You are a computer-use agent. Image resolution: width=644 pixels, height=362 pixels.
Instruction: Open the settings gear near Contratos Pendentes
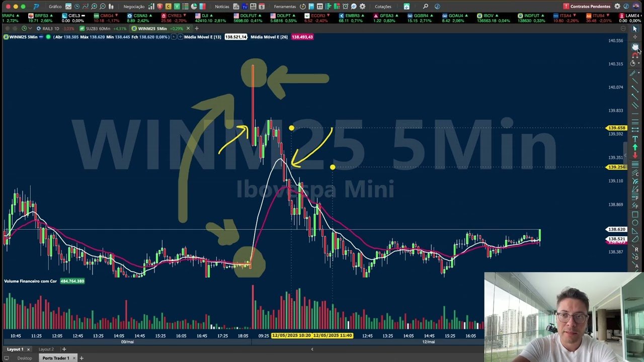click(x=617, y=7)
